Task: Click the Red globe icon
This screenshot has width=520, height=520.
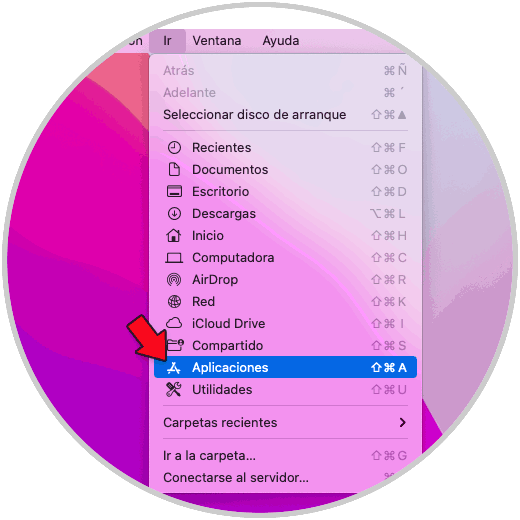Action: [174, 302]
